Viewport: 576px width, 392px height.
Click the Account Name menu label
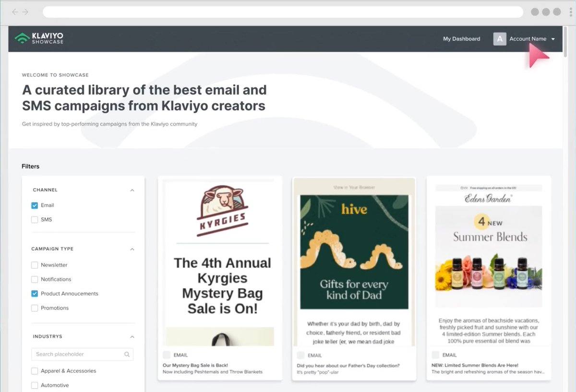(x=528, y=39)
